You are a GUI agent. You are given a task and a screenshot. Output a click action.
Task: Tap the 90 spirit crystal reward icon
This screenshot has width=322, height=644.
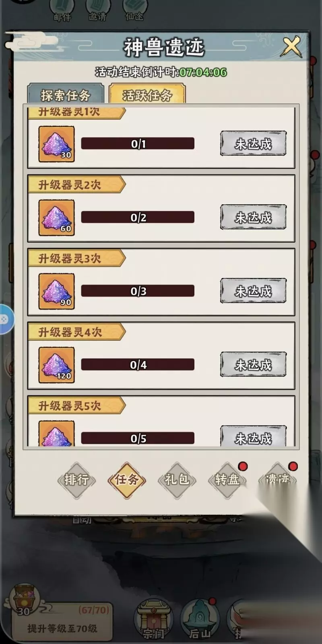[x=56, y=291]
